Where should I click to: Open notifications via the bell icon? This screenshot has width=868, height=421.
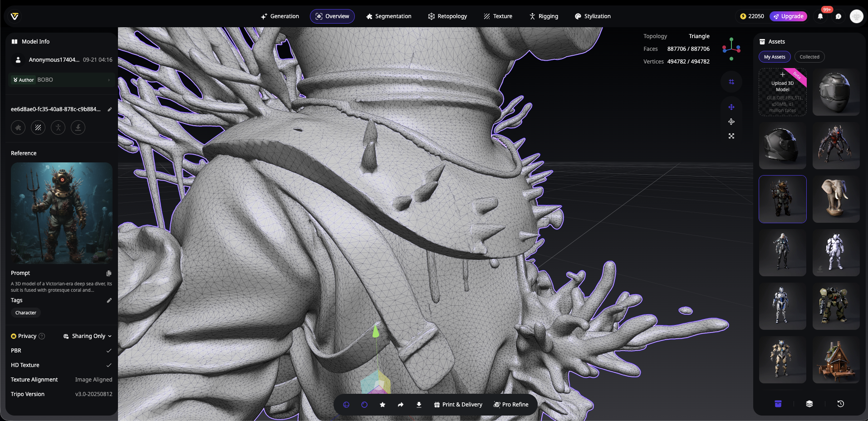click(x=820, y=16)
